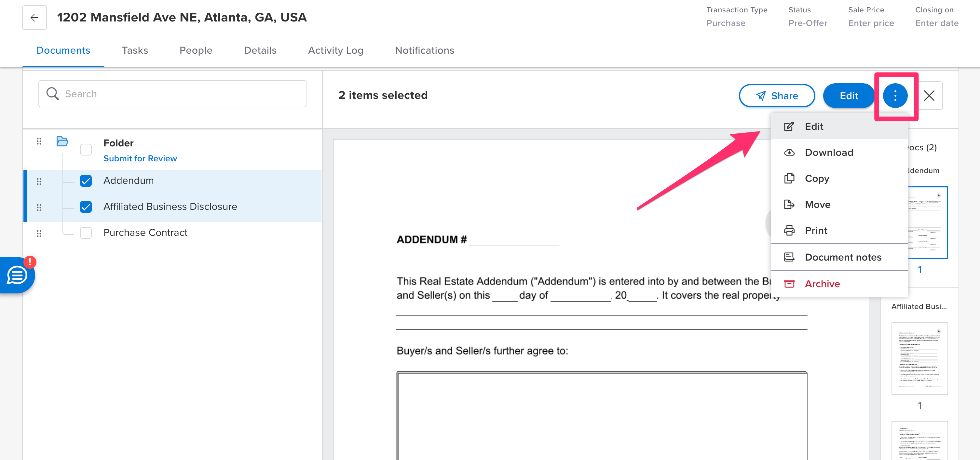Uncheck the Addendum document checkbox
Image resolution: width=980 pixels, height=460 pixels.
(86, 181)
